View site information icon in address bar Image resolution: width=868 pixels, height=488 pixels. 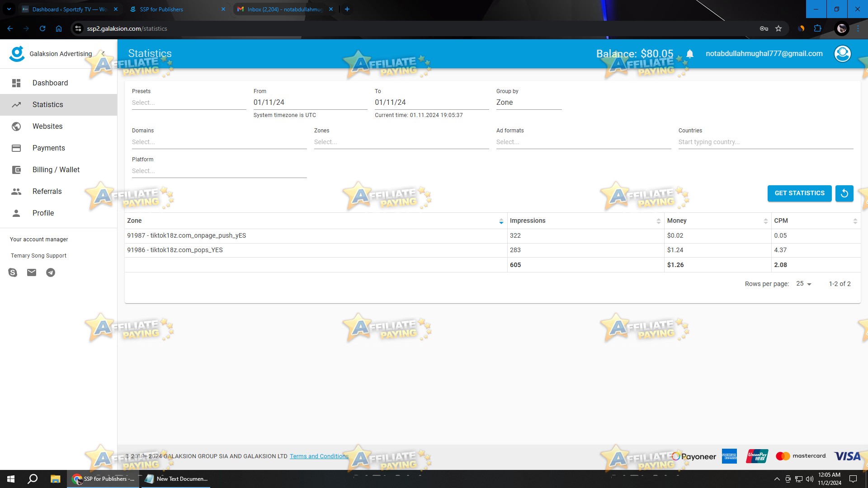78,28
